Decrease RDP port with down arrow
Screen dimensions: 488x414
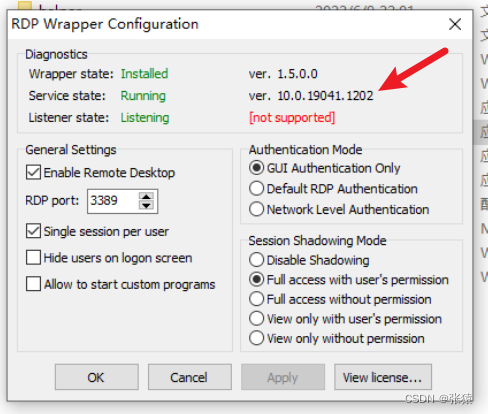[146, 205]
